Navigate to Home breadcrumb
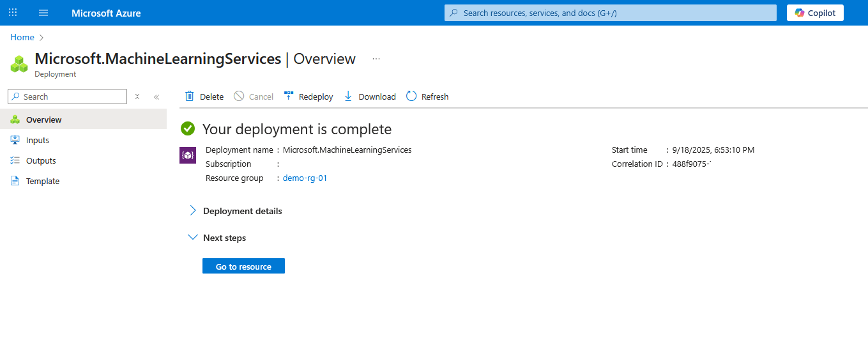868x363 pixels. click(x=22, y=37)
